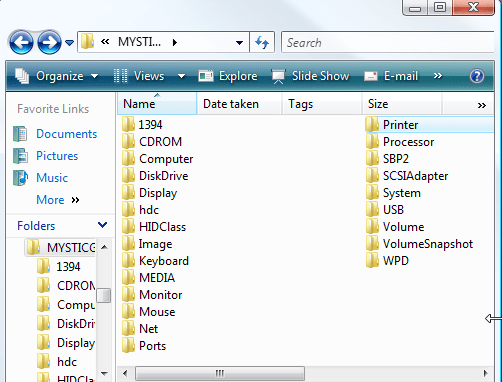The height and width of the screenshot is (382, 502).
Task: Select the 1394 folder icon in list
Action: (128, 124)
